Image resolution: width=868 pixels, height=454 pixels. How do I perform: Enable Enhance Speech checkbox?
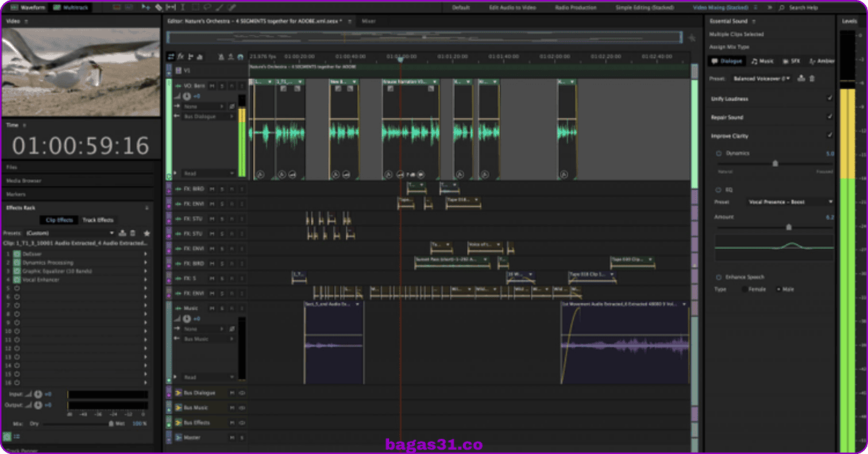pyautogui.click(x=719, y=277)
